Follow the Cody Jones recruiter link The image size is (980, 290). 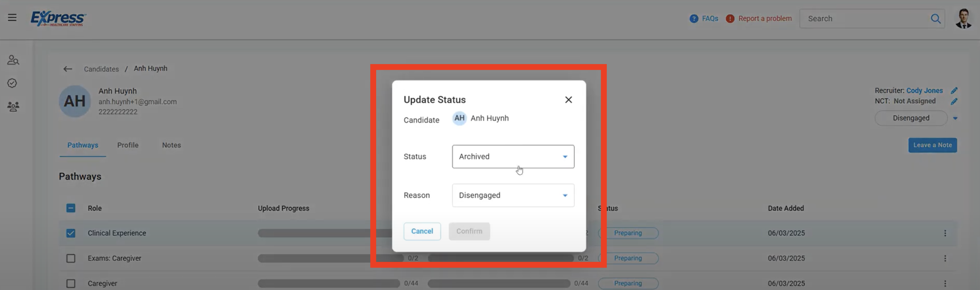pyautogui.click(x=925, y=90)
